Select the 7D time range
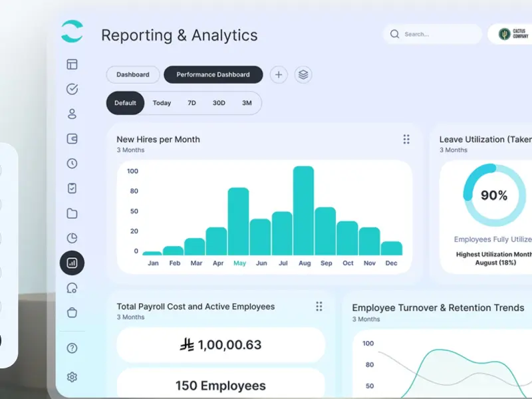 pos(192,103)
